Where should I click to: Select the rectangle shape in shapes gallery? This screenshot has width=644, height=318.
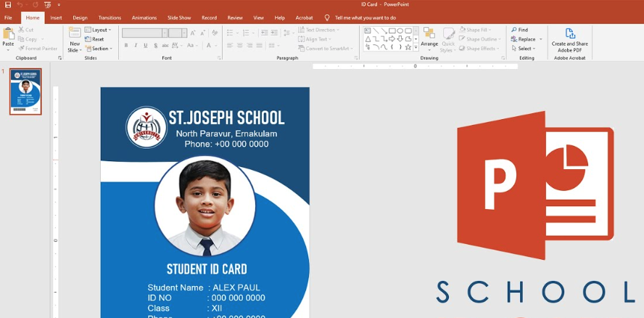pos(392,30)
